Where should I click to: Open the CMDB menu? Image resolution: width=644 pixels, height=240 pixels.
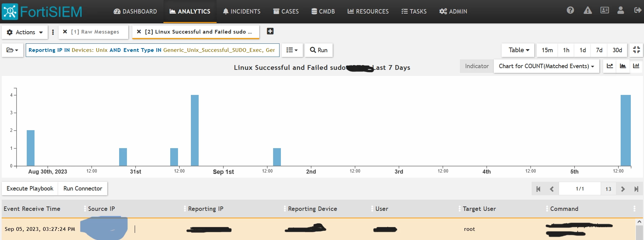tap(323, 12)
